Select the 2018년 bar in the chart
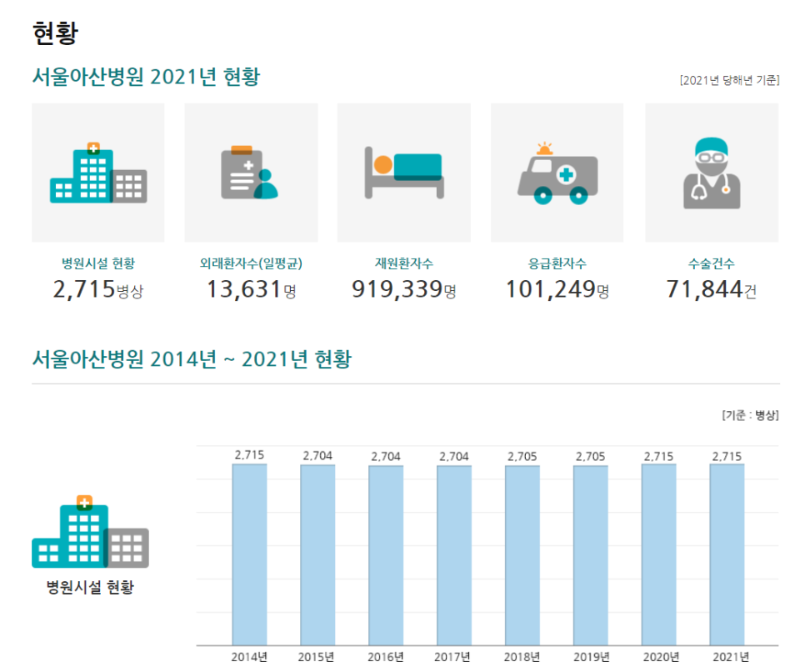805x672 pixels. [x=522, y=554]
